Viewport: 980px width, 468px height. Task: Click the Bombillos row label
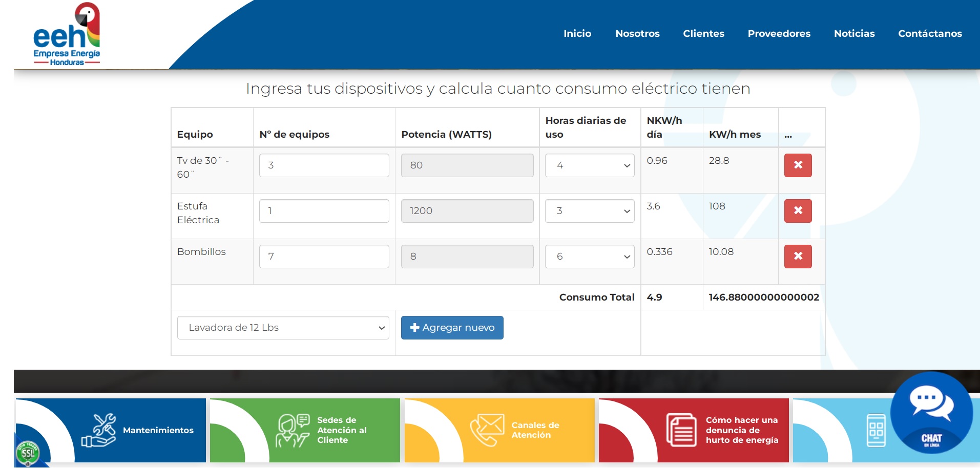[201, 252]
